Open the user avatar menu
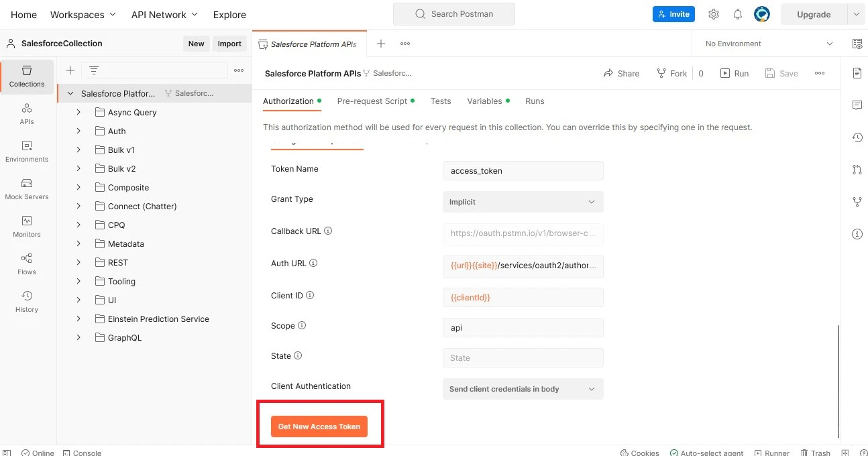Image resolution: width=868 pixels, height=456 pixels. 761,14
